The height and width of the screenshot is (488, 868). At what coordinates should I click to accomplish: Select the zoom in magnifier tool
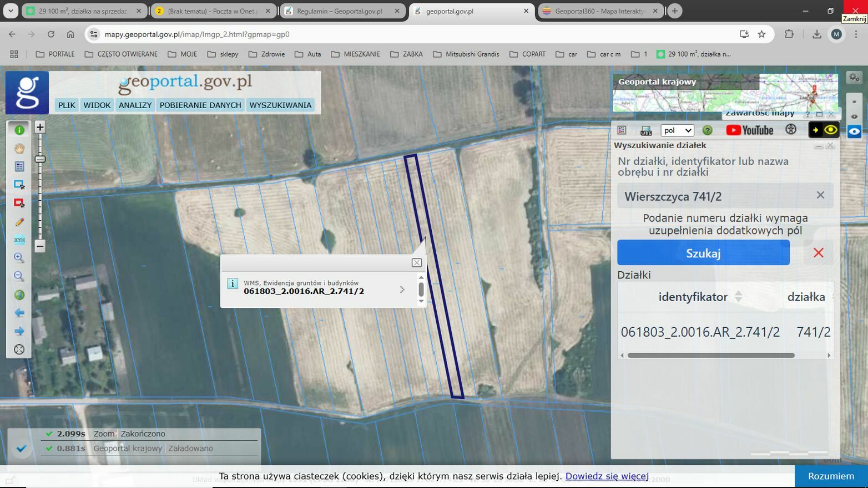coord(19,258)
